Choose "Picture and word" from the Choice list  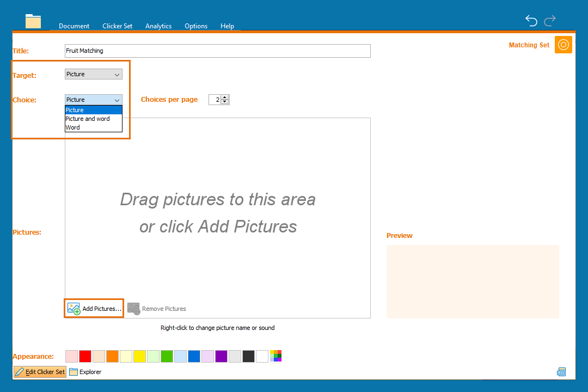point(88,119)
